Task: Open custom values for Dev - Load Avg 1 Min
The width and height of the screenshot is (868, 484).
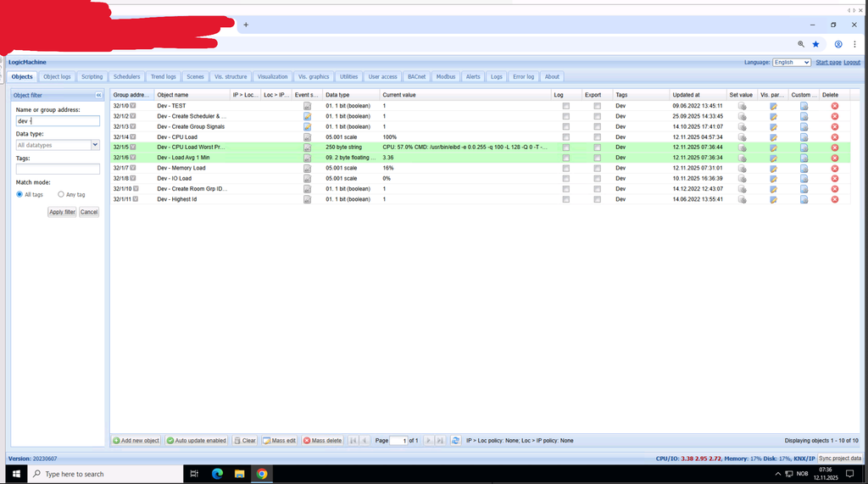Action: pyautogui.click(x=804, y=158)
